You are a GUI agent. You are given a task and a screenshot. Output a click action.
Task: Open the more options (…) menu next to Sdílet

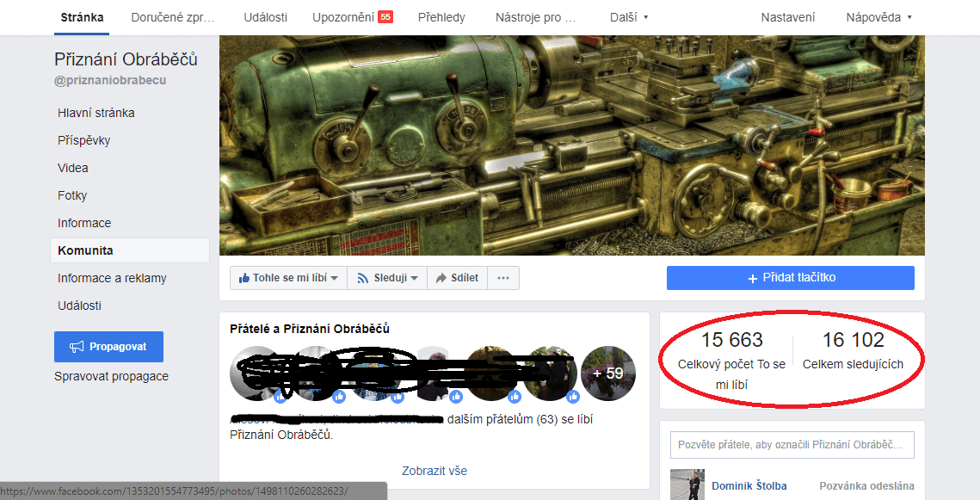click(502, 277)
